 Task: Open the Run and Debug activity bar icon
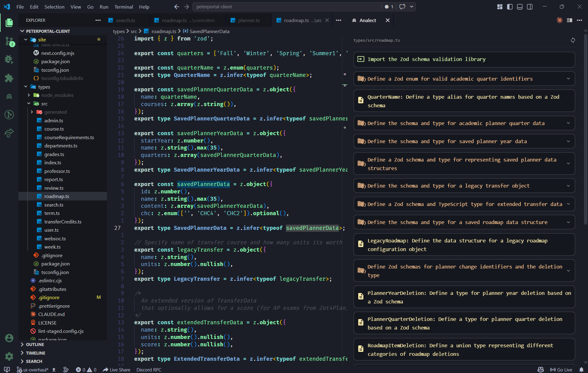[x=9, y=59]
